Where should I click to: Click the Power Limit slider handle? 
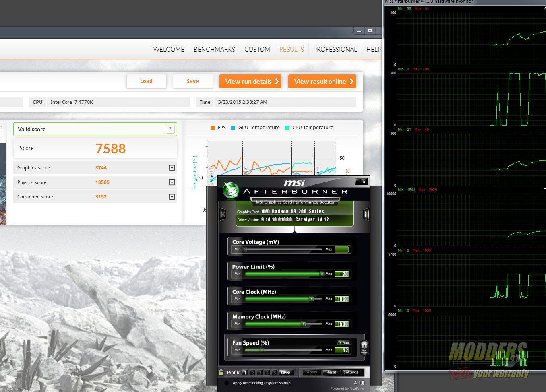coord(322,274)
